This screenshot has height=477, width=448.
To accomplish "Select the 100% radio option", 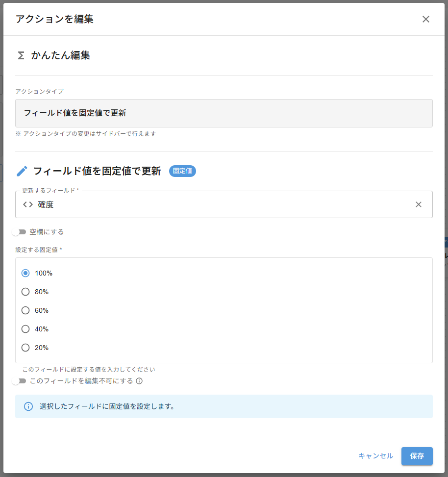I will click(25, 273).
